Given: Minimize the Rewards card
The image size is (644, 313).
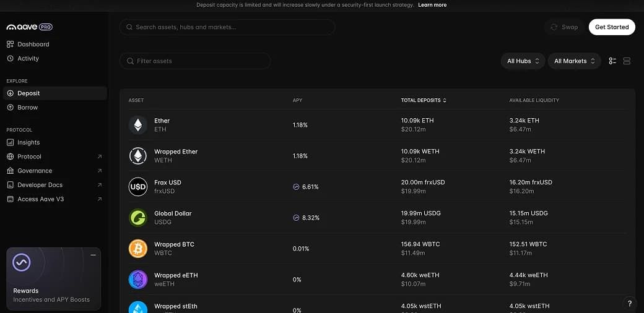Looking at the screenshot, I should coord(94,255).
